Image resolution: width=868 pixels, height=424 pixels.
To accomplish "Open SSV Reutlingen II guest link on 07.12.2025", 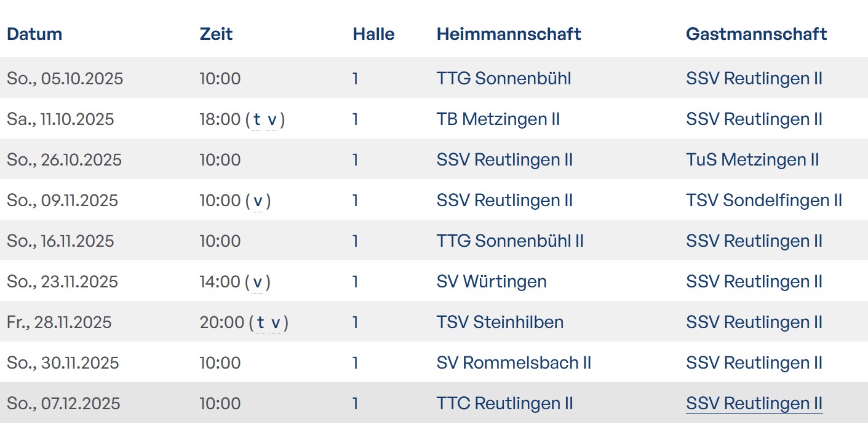I will (x=754, y=404).
